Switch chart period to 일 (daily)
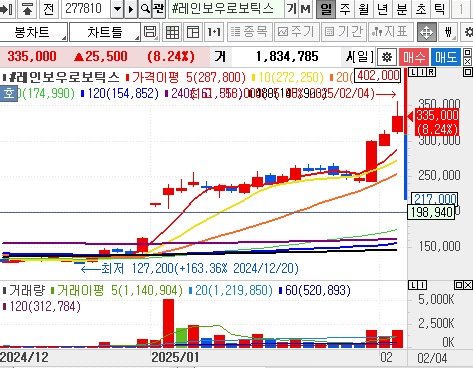This screenshot has width=473, height=368. click(x=326, y=9)
